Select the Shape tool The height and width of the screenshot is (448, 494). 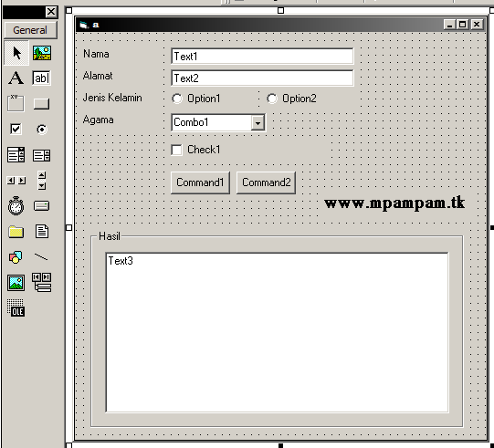[16, 257]
